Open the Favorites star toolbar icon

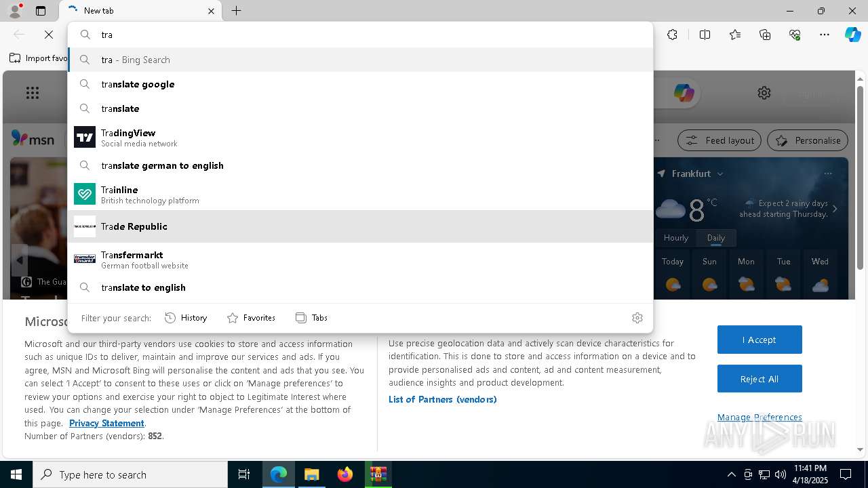click(x=735, y=35)
